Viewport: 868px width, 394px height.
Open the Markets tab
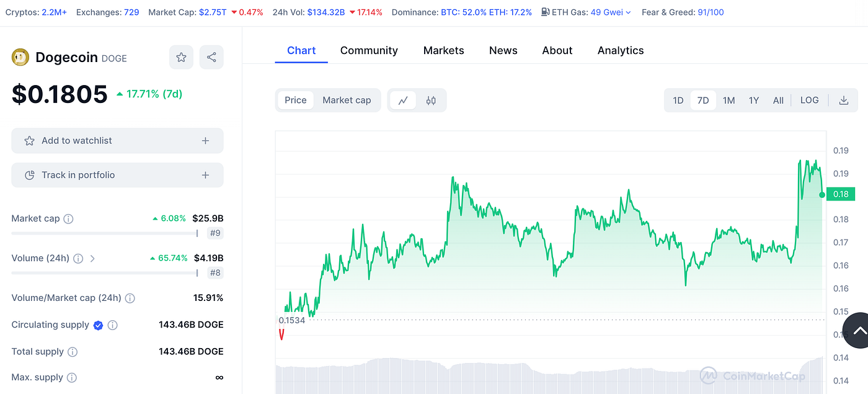tap(444, 51)
